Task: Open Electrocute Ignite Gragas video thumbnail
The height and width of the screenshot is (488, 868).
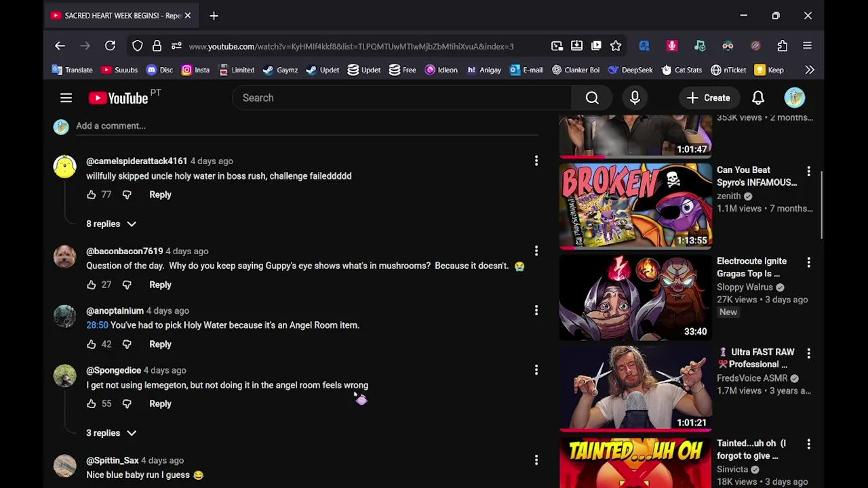Action: coord(635,298)
